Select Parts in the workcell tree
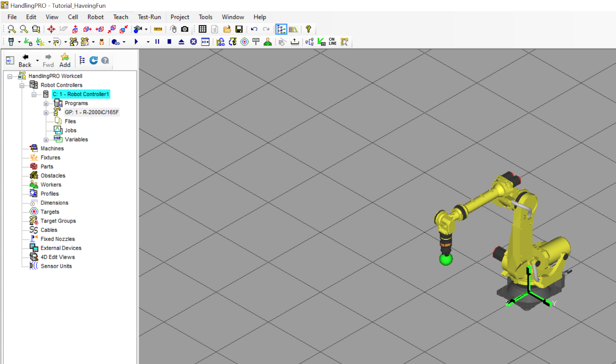Image resolution: width=616 pixels, height=364 pixels. (x=47, y=167)
